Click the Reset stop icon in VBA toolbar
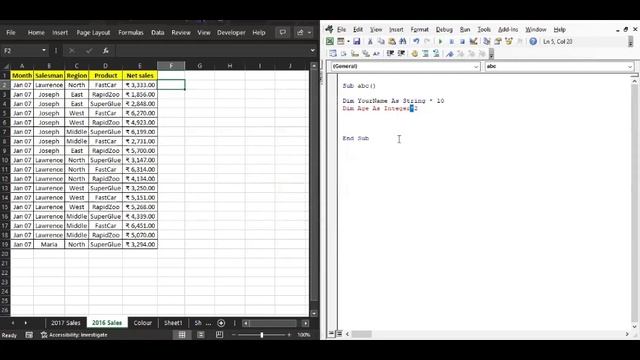The image size is (640, 360). tap(462, 41)
